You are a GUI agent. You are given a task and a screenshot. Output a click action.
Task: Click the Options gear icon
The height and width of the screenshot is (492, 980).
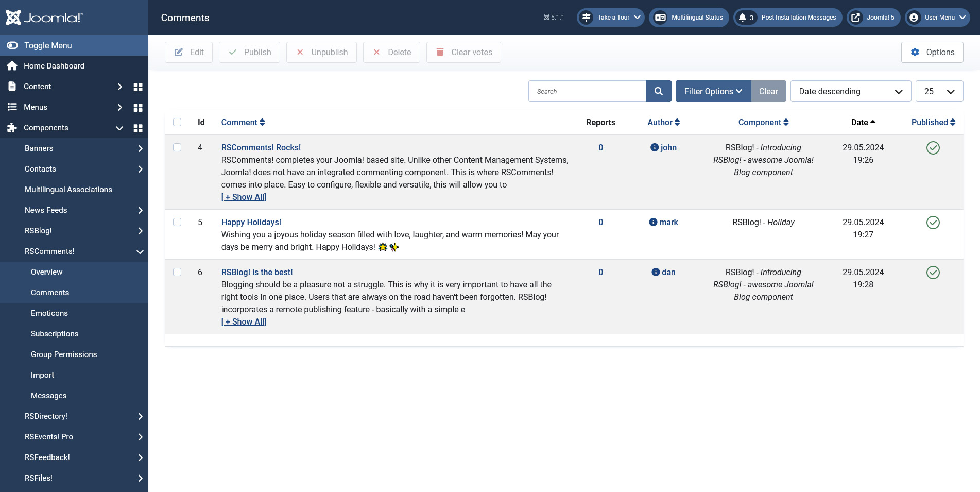(915, 52)
